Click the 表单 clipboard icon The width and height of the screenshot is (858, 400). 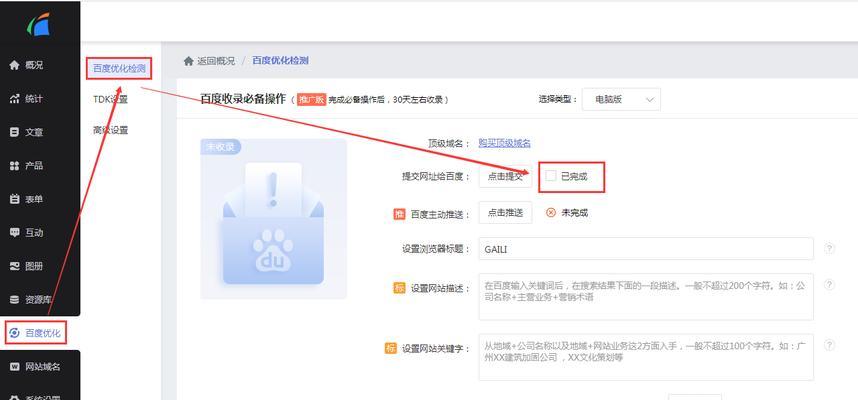tap(15, 199)
